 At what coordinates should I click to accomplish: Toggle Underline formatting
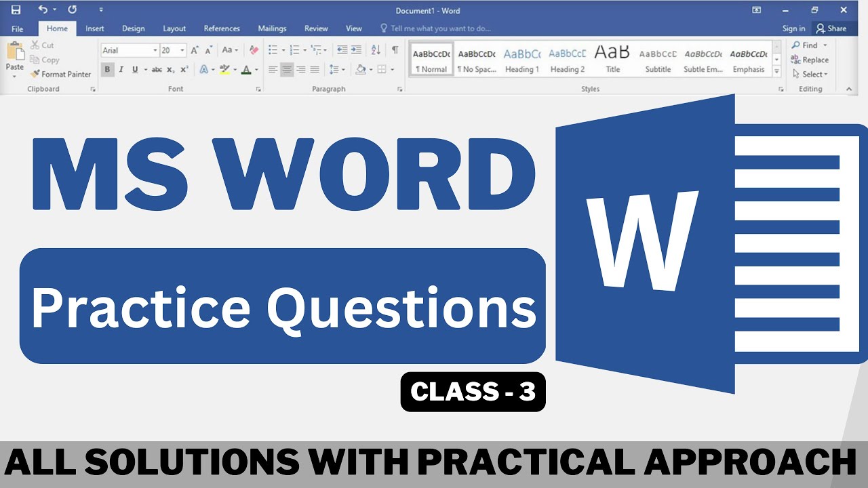tap(135, 69)
